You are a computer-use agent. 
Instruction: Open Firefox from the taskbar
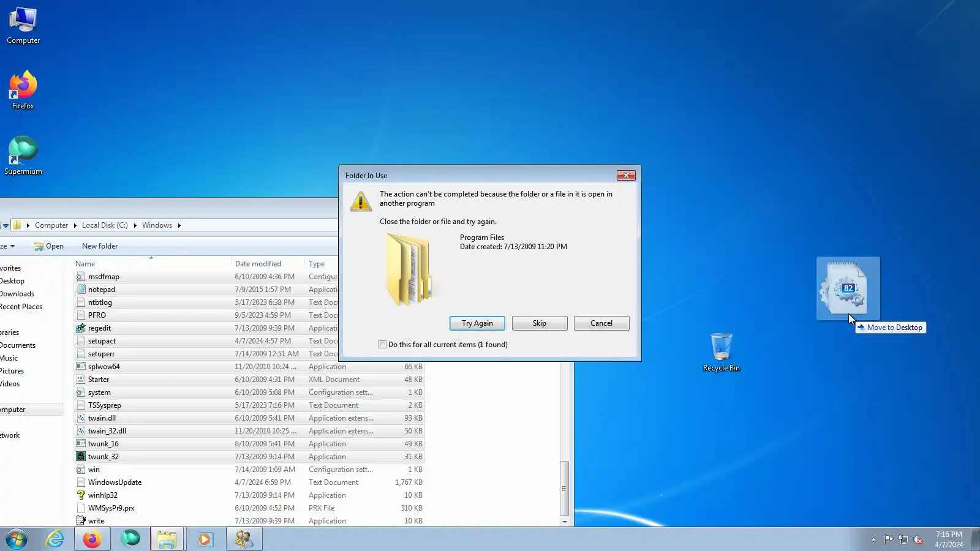[92, 539]
